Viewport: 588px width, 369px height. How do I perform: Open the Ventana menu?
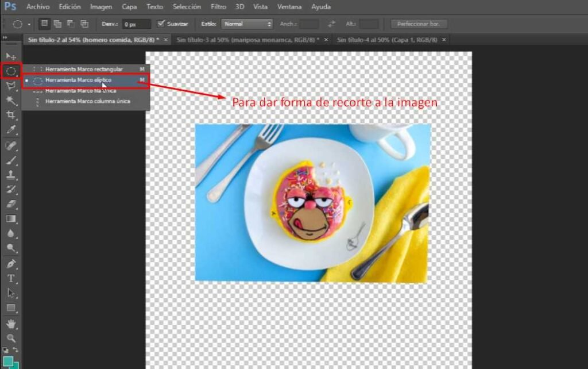[x=289, y=7]
